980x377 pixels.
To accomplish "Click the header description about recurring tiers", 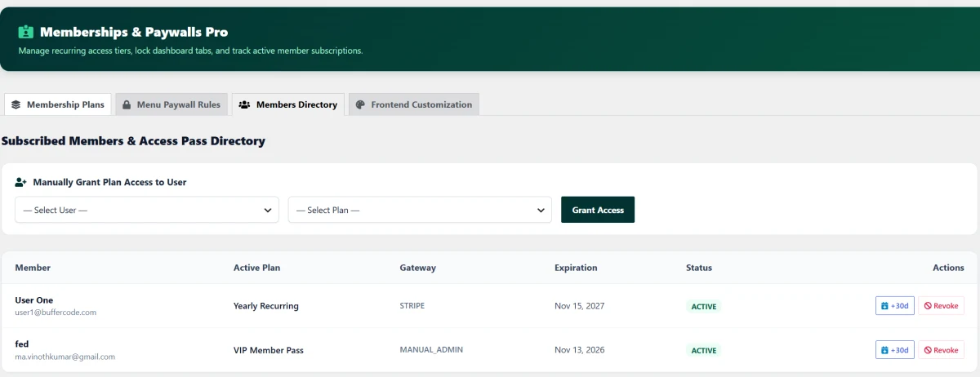I will (x=190, y=51).
